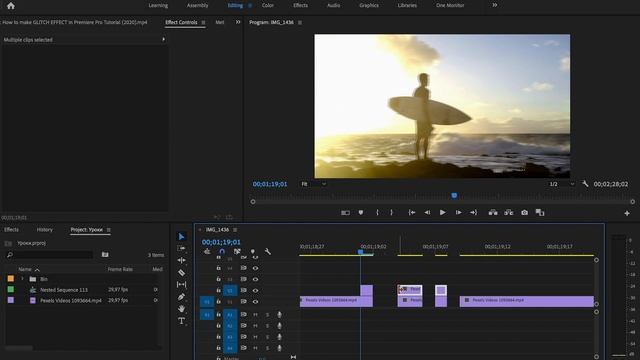640x360 pixels.
Task: Lock video track V2
Action: [x=218, y=290]
